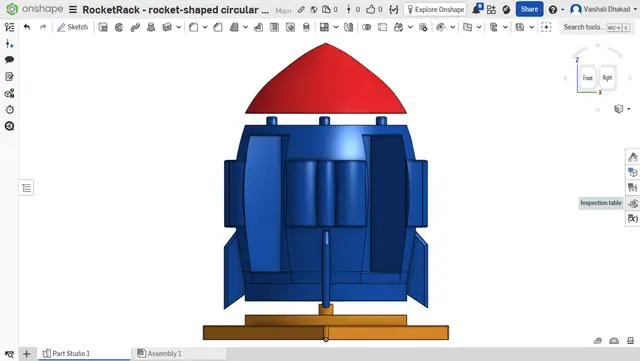The image size is (640, 361).
Task: Select the Chamfer tool
Action: pyautogui.click(x=218, y=27)
